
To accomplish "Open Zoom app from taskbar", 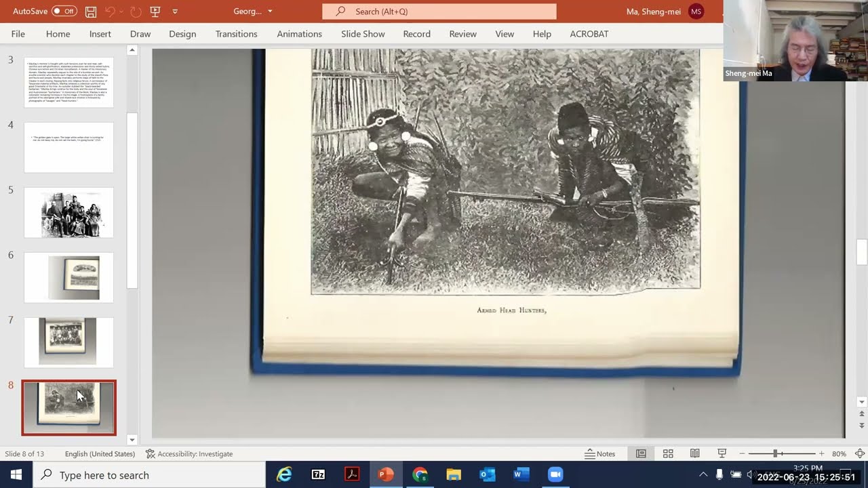I will click(x=555, y=474).
